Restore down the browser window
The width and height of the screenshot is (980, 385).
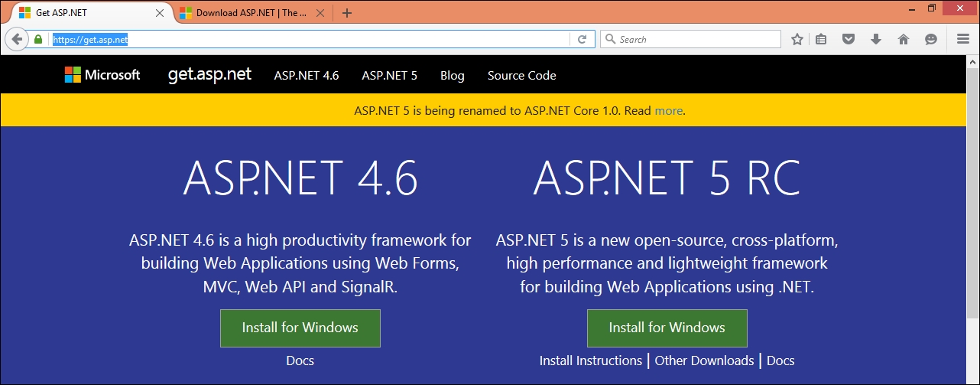[932, 8]
